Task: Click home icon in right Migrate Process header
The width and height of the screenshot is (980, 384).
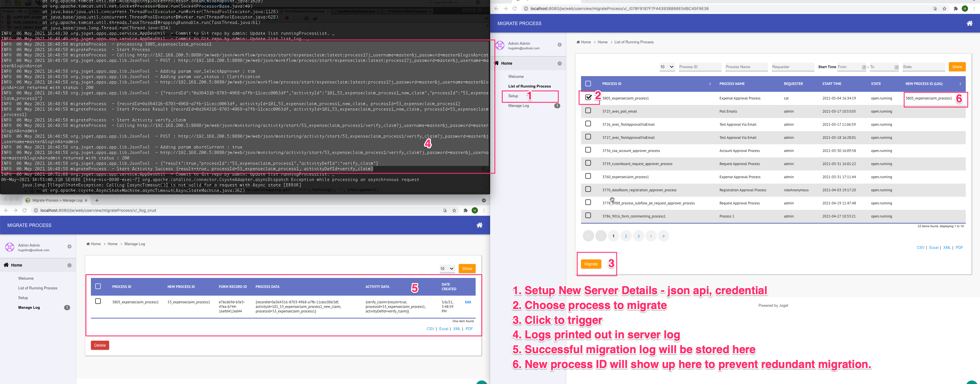Action: click(969, 24)
